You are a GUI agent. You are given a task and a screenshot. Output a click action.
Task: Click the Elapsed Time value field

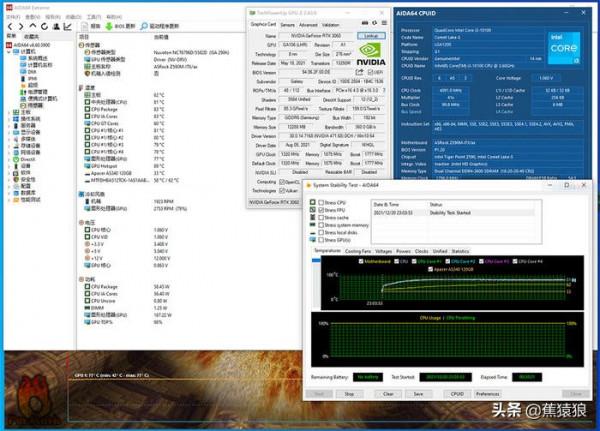coord(527,377)
